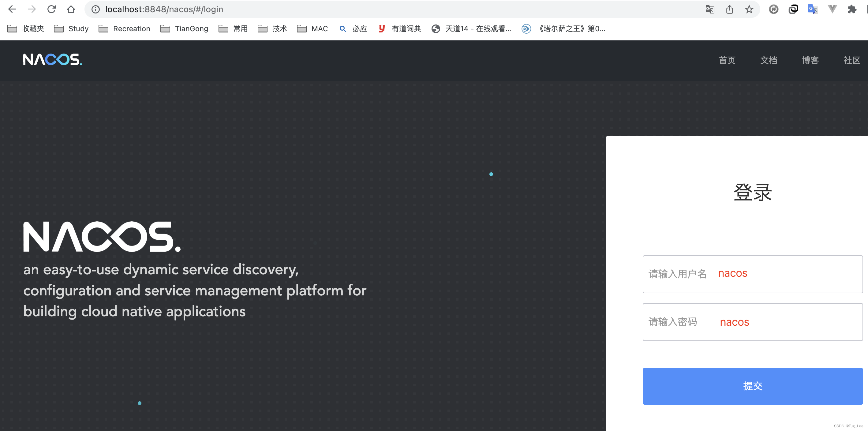The width and height of the screenshot is (868, 431).
Task: Click the 首页 menu item
Action: 725,60
